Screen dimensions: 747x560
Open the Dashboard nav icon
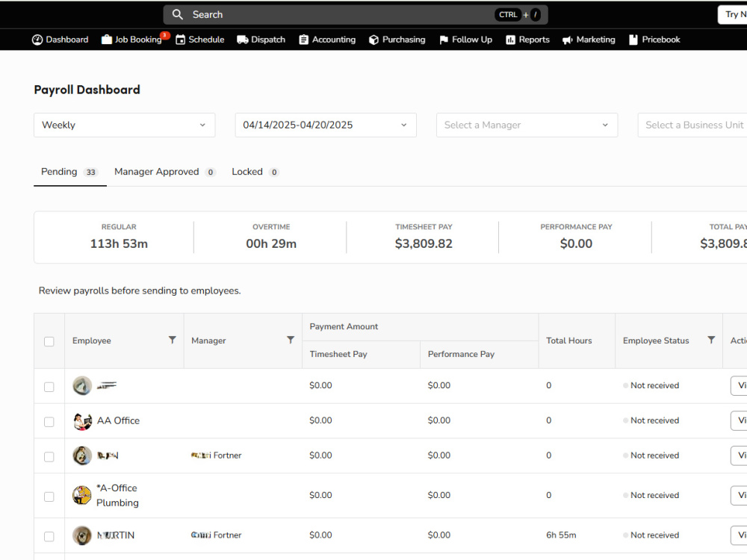point(37,40)
